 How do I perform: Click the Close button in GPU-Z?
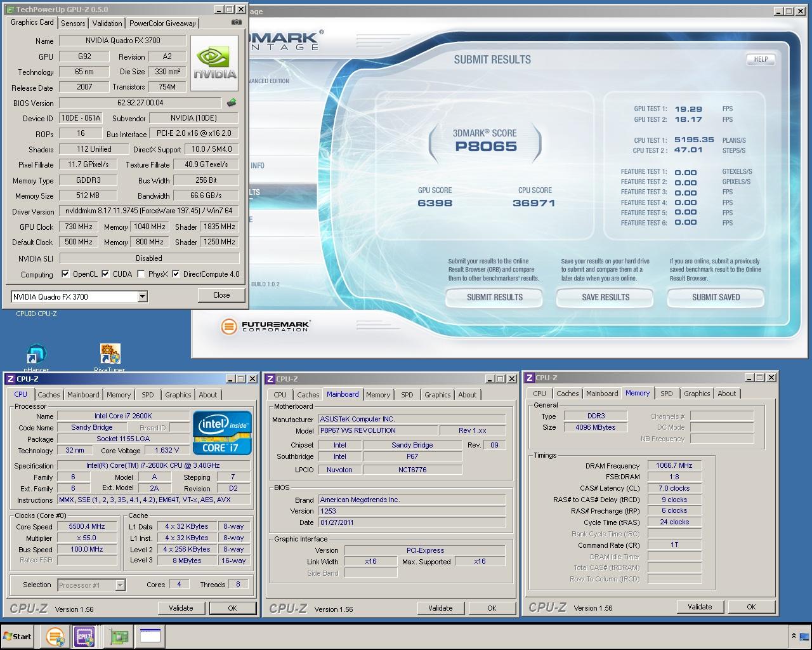(221, 295)
